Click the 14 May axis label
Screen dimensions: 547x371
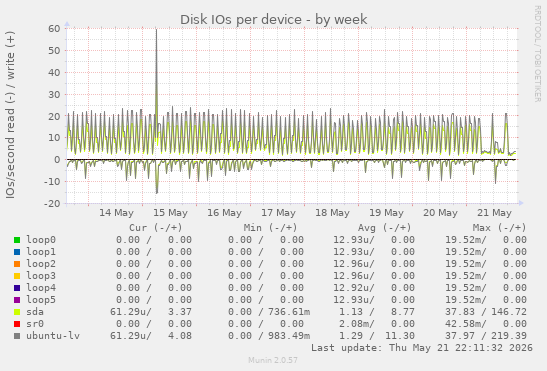[116, 213]
